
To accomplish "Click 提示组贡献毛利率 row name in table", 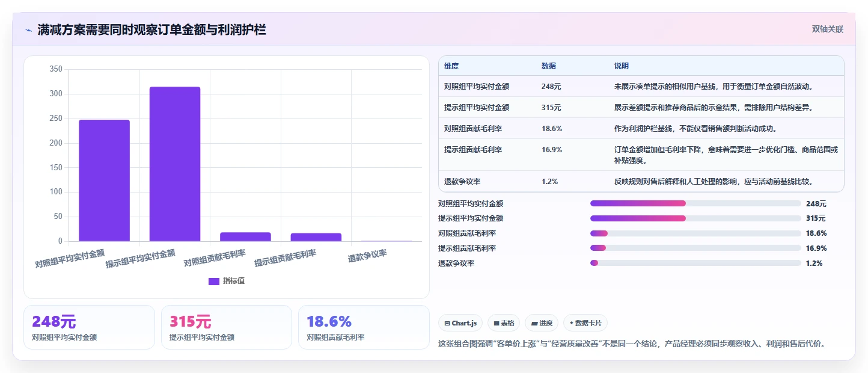I will click(473, 150).
